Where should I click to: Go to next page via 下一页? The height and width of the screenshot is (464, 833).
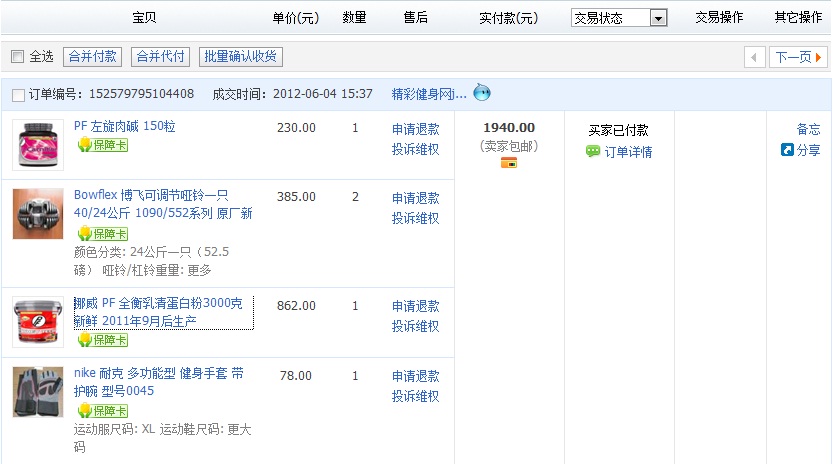click(798, 57)
